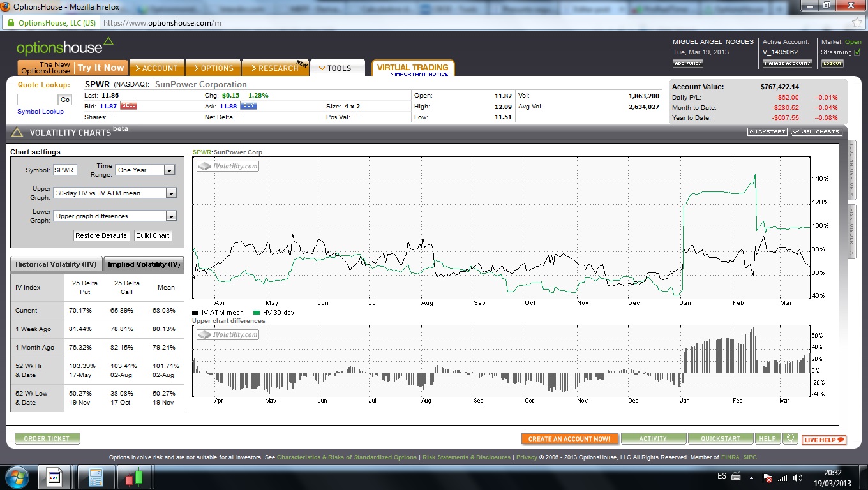Screen dimensions: 868x490
Task: Click the Build Chart button
Action: point(153,235)
